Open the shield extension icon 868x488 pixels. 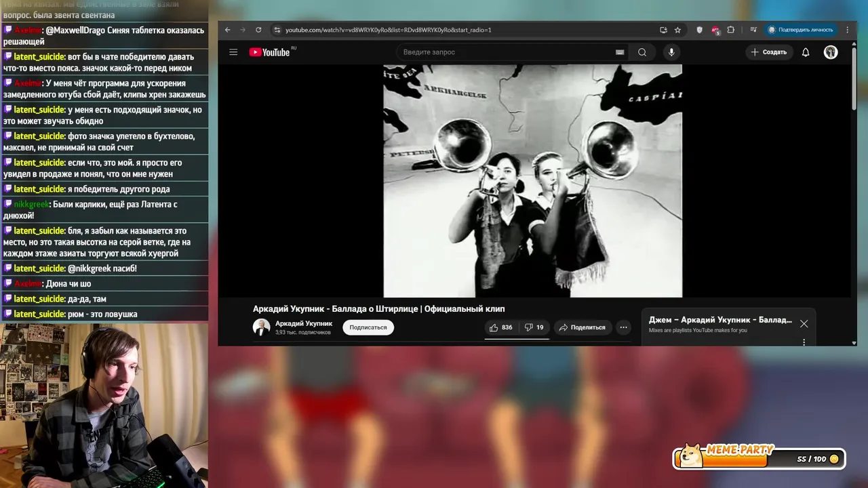(699, 30)
